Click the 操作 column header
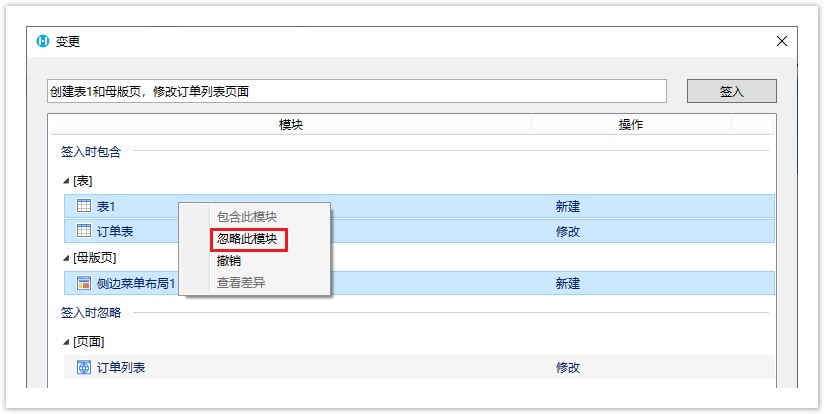The image size is (824, 414). pyautogui.click(x=630, y=125)
